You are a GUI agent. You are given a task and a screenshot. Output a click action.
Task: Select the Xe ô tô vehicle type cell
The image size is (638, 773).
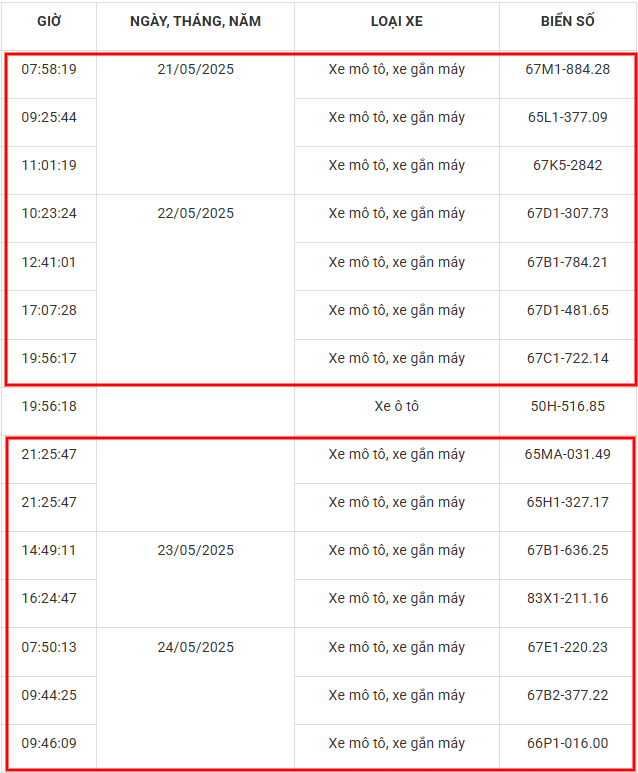point(396,406)
